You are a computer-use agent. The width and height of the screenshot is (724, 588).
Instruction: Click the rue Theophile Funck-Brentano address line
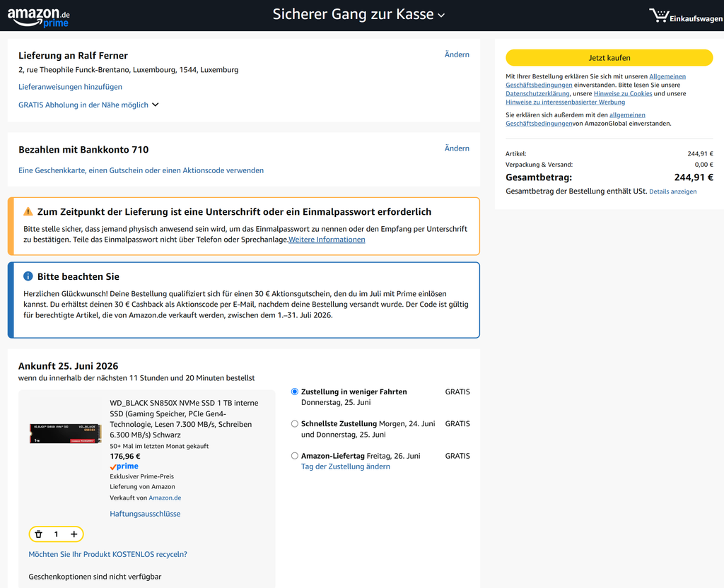(x=129, y=70)
